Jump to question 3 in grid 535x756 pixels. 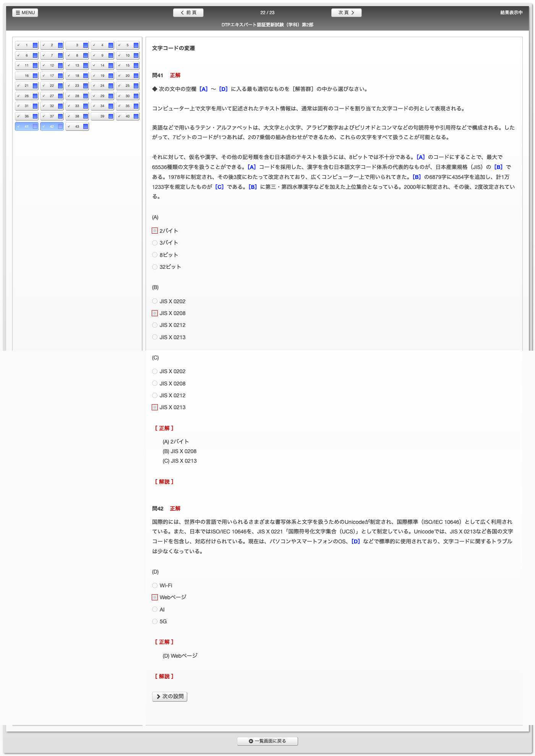77,45
